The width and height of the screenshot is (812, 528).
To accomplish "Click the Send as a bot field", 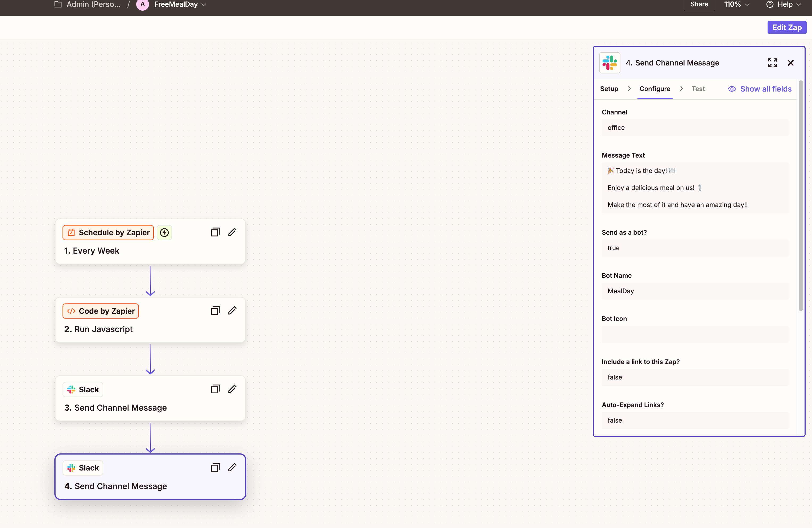I will [695, 248].
